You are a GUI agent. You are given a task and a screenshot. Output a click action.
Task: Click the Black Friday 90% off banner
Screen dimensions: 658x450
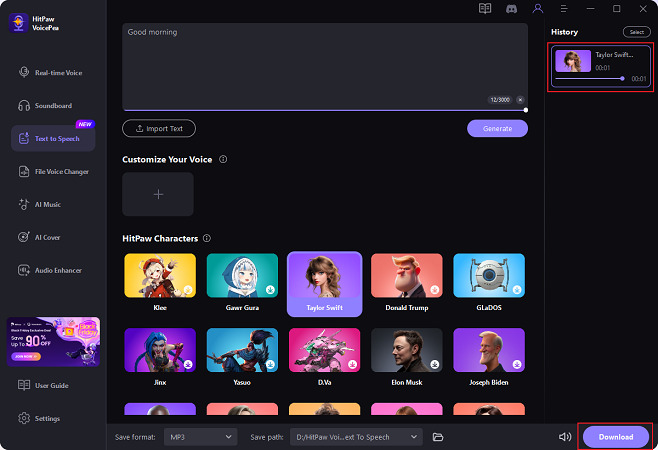point(53,342)
